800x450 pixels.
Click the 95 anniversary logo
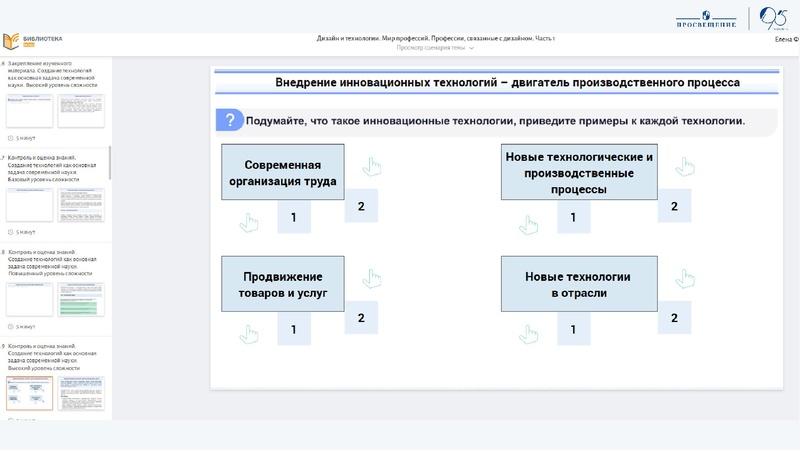point(773,18)
